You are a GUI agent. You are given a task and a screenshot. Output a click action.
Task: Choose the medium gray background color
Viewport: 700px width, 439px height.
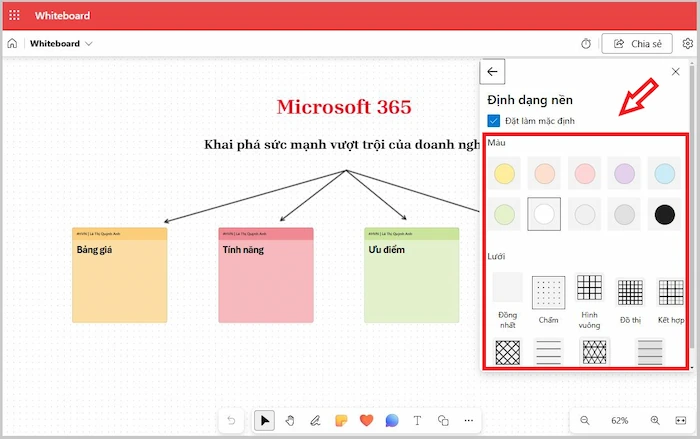point(624,214)
